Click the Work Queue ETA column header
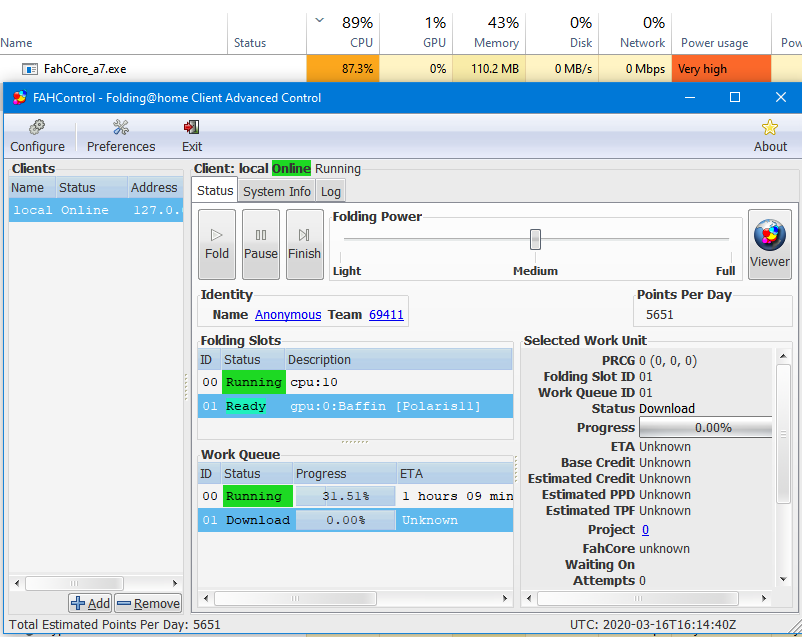The width and height of the screenshot is (802, 637). tap(455, 474)
